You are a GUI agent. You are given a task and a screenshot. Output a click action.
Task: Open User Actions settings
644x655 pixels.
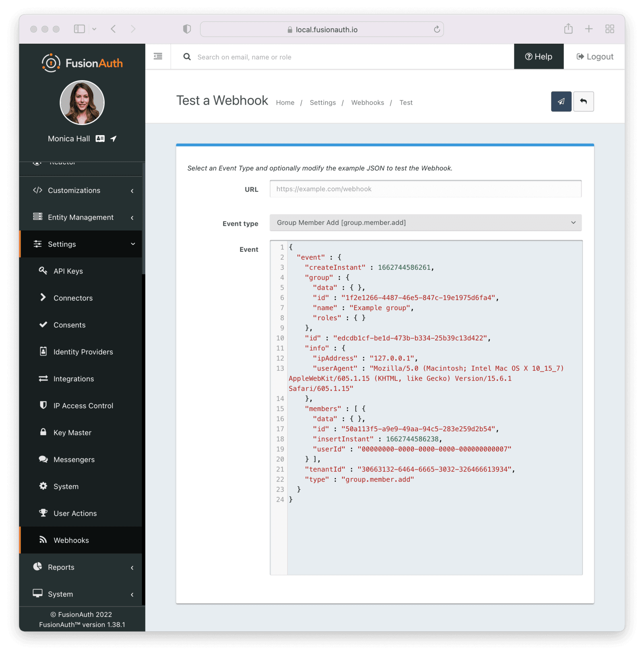point(80,514)
